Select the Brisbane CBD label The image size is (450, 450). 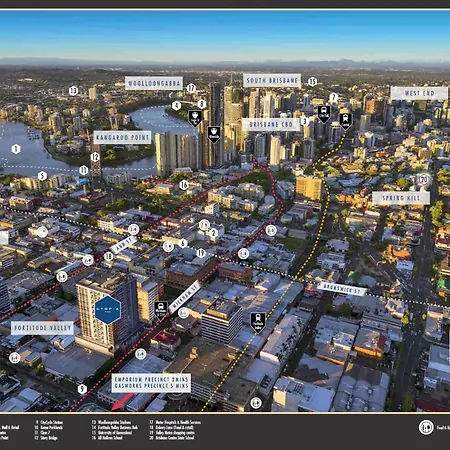[x=271, y=125]
